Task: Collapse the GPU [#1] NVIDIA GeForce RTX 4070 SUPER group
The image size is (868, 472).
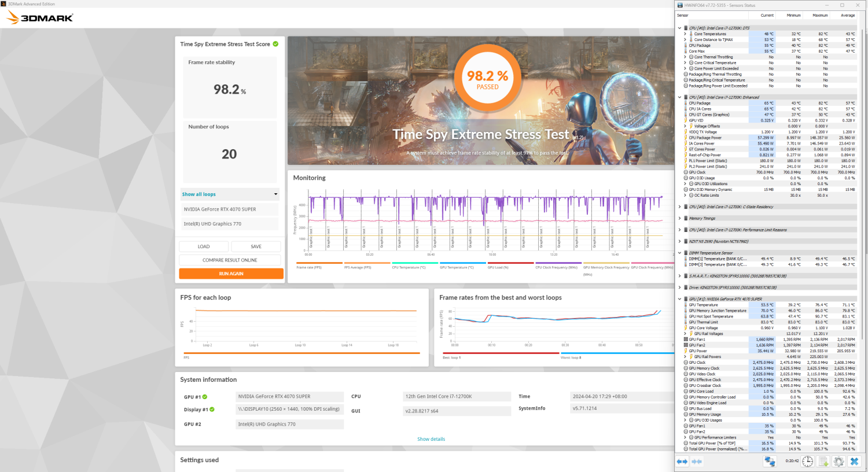Action: [679, 299]
